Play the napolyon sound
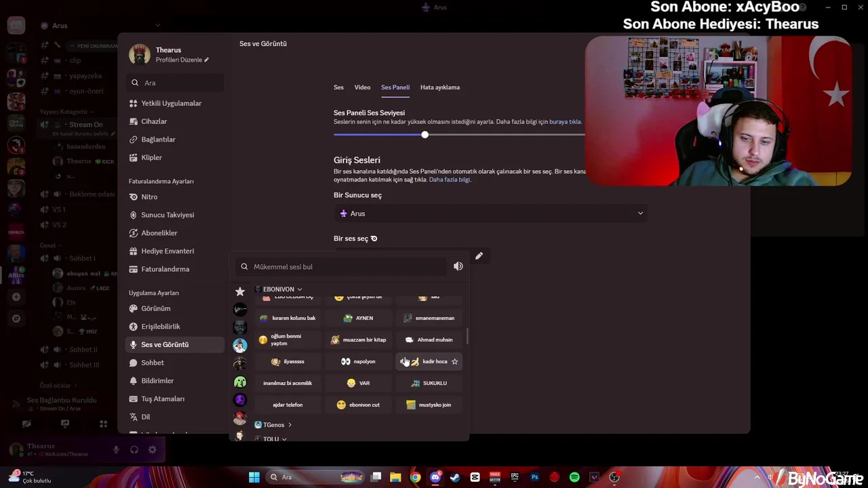Image resolution: width=868 pixels, height=488 pixels. coord(359,361)
